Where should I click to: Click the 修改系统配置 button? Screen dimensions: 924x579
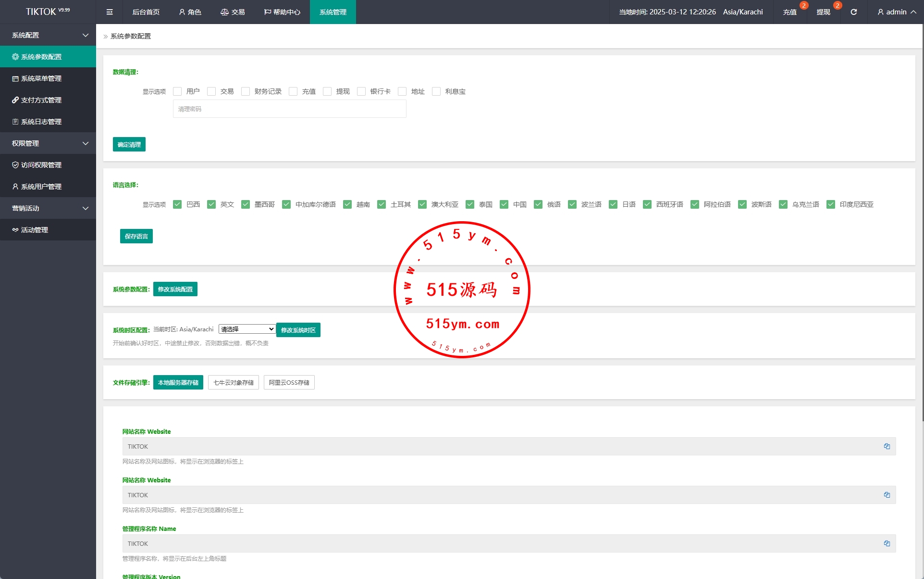175,289
